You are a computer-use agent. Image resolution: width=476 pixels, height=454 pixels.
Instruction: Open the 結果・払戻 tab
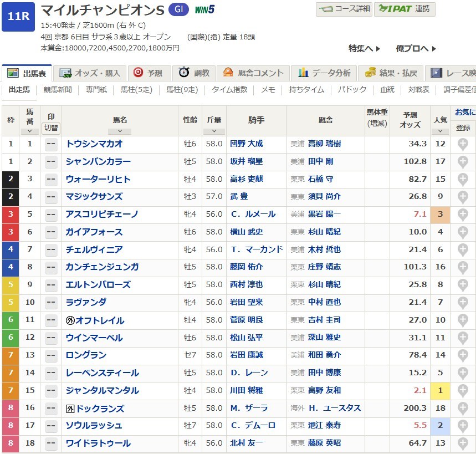click(x=391, y=73)
